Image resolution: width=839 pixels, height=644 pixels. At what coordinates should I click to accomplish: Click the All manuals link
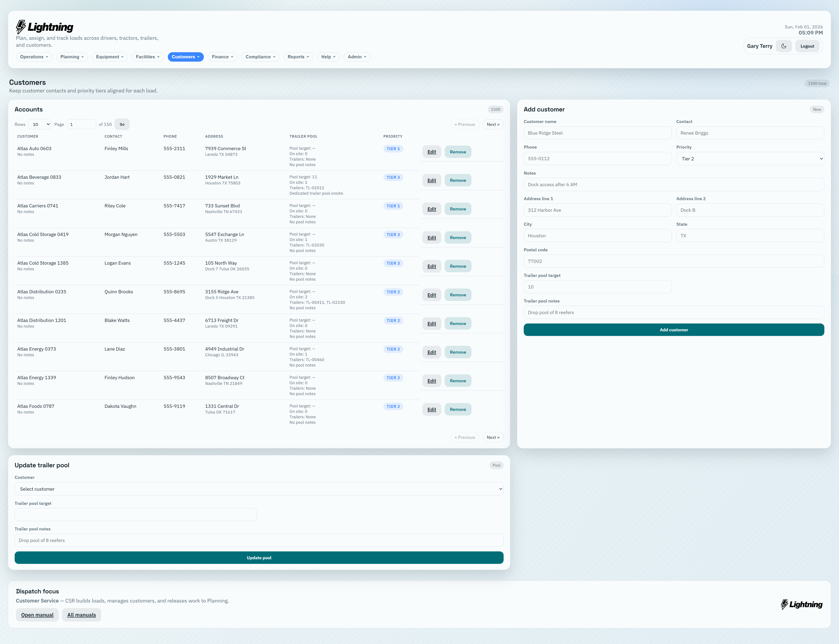81,614
